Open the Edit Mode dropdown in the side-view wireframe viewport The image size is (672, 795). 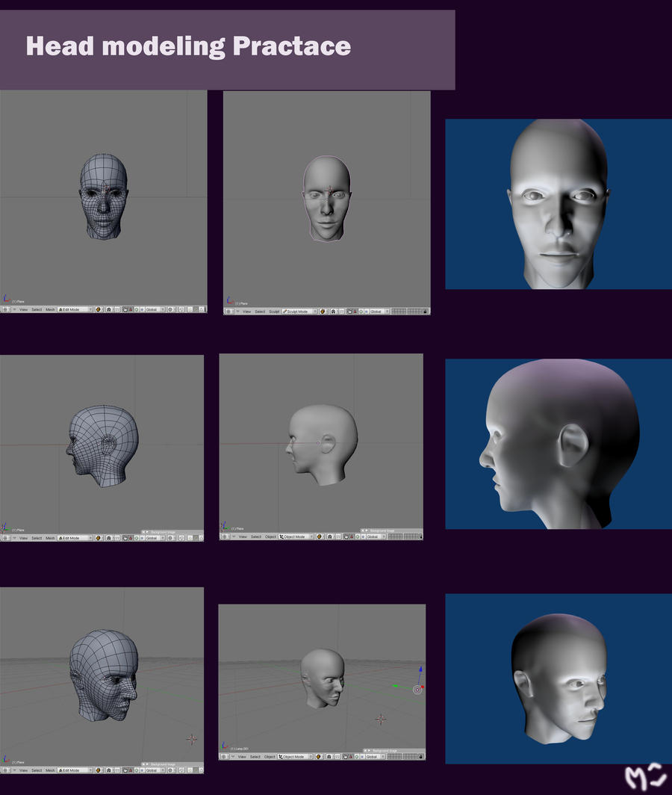(x=75, y=538)
